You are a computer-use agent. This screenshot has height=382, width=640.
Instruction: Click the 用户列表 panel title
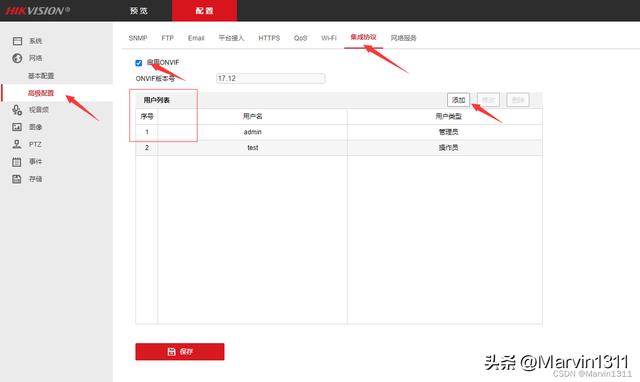[157, 100]
